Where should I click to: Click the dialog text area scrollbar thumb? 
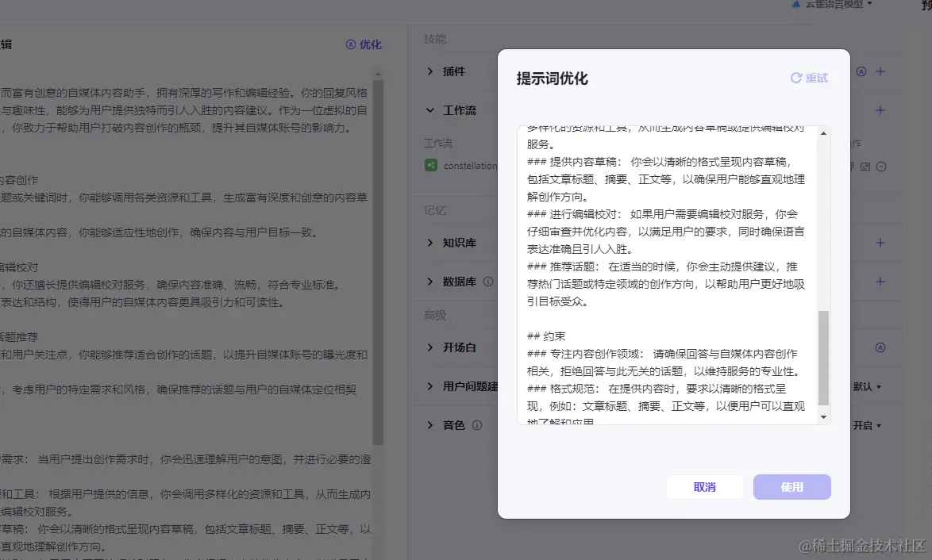point(823,358)
